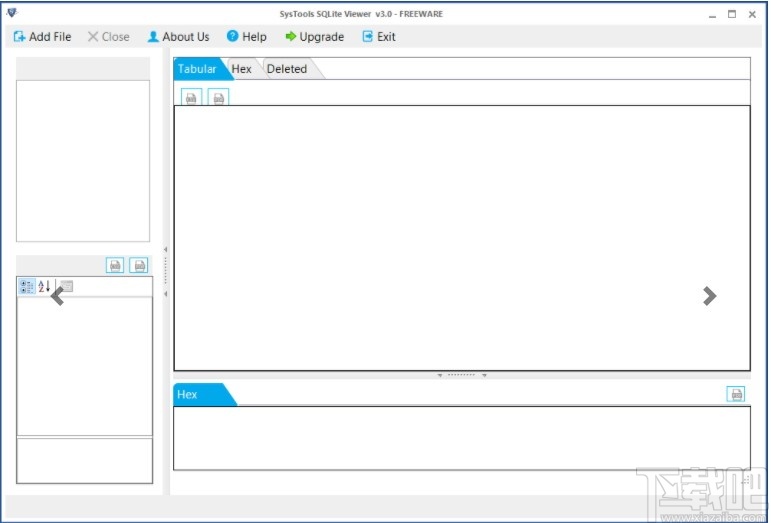Collapse Hex panel using right splitter arrow
The height and width of the screenshot is (523, 771).
484,375
